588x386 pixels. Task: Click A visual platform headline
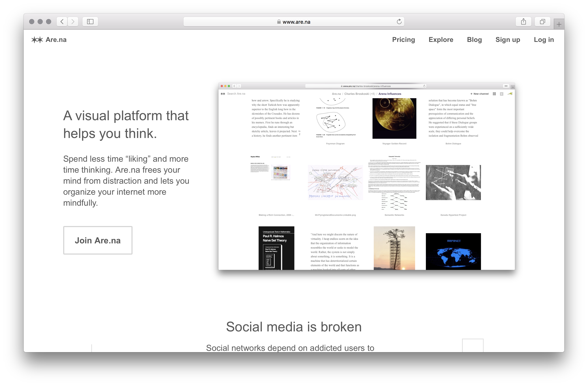(126, 124)
